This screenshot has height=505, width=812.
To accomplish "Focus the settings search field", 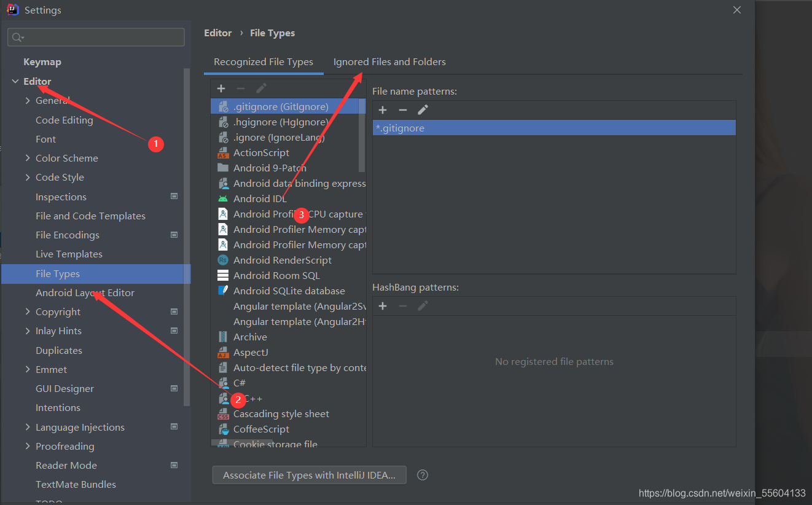I will pyautogui.click(x=96, y=37).
